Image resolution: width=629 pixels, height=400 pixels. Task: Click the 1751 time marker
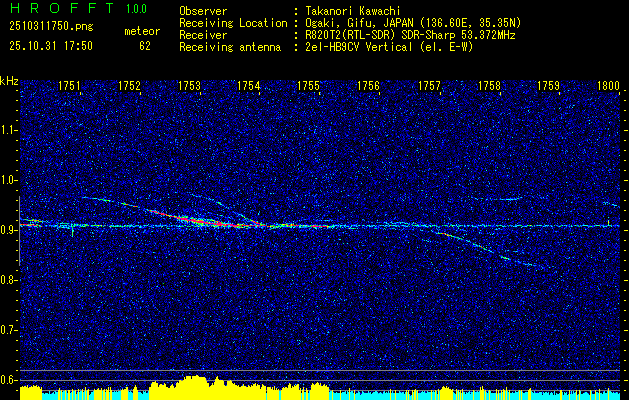pyautogui.click(x=70, y=87)
